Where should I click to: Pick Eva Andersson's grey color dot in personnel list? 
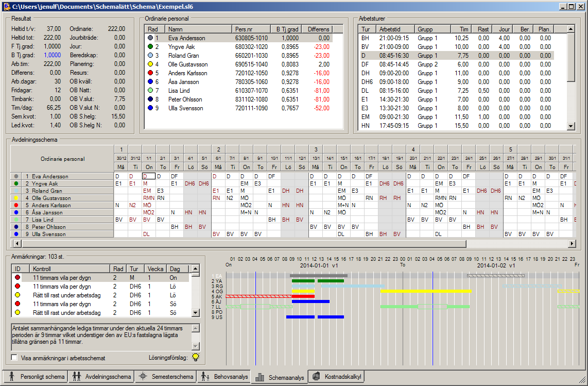tap(150, 38)
